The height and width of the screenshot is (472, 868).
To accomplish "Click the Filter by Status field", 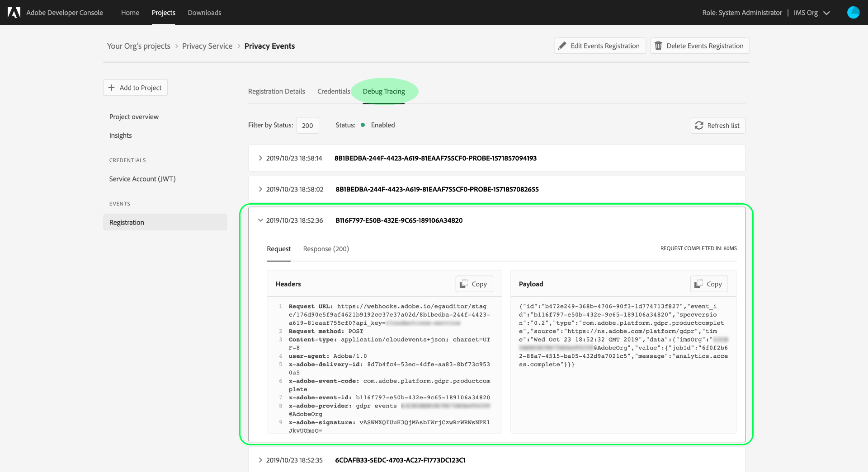I will [307, 126].
